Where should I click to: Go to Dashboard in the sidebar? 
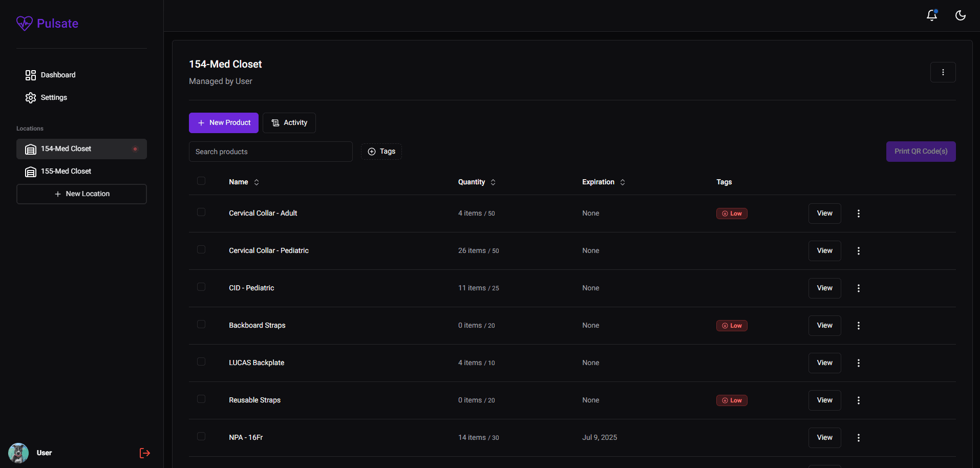[58, 75]
